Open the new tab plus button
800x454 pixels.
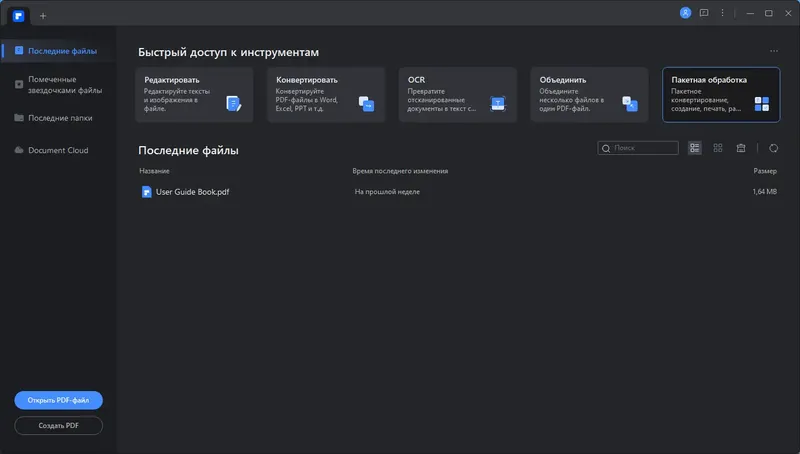pyautogui.click(x=43, y=16)
